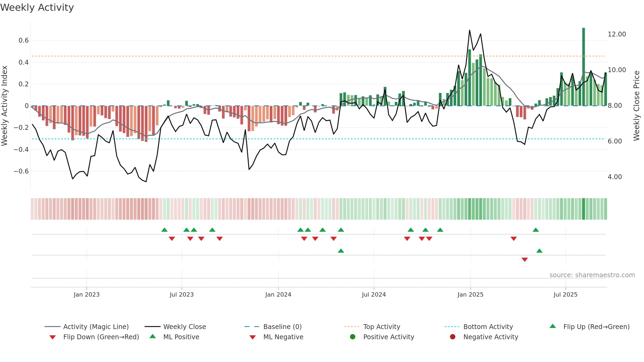This screenshot has width=644, height=362.
Task: Click the −0.6 activity index tick
Action: [21, 171]
